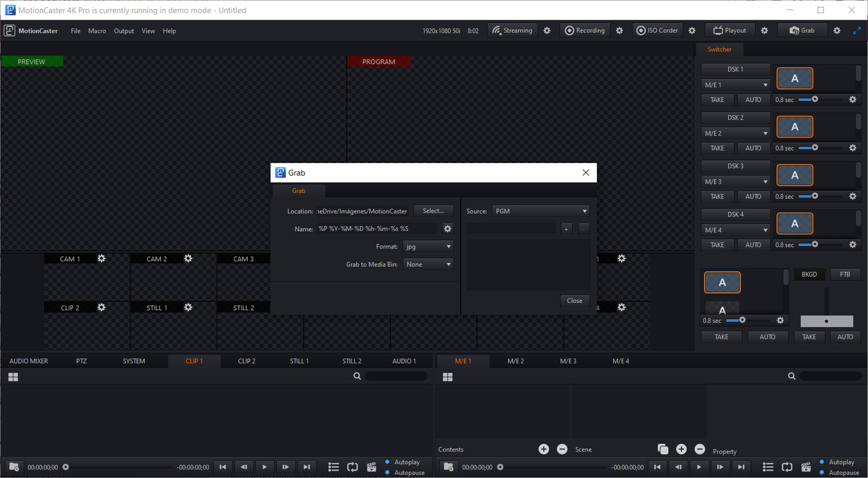Screen dimensions: 868x478
Task: Skip to previous item in CLIP 1 player
Action: click(223, 467)
